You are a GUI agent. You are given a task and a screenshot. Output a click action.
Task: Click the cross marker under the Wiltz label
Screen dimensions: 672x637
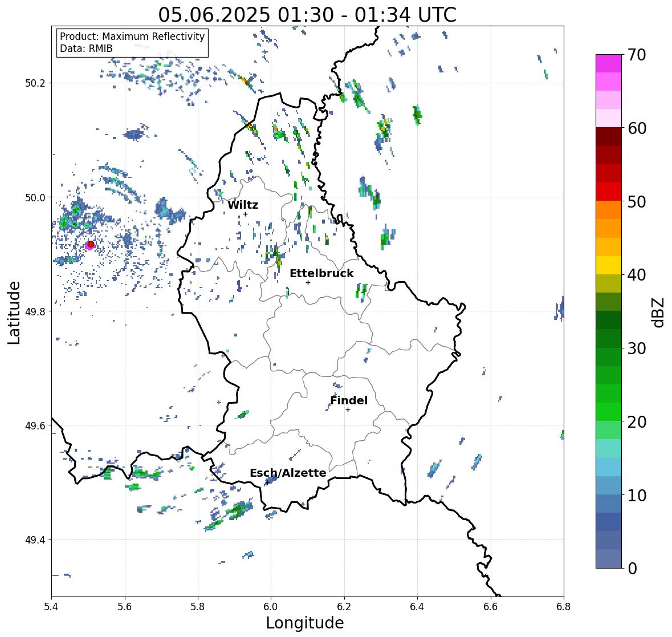245,214
